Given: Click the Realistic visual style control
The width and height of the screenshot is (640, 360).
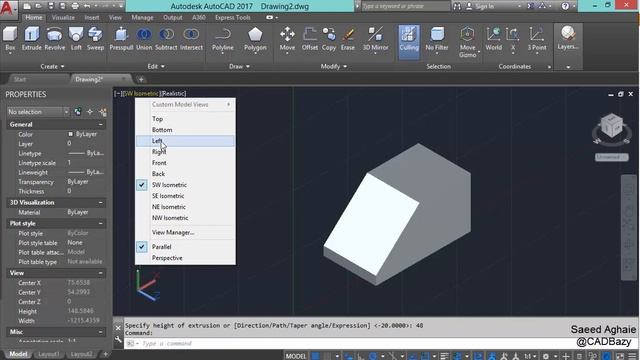Looking at the screenshot, I should tap(173, 93).
